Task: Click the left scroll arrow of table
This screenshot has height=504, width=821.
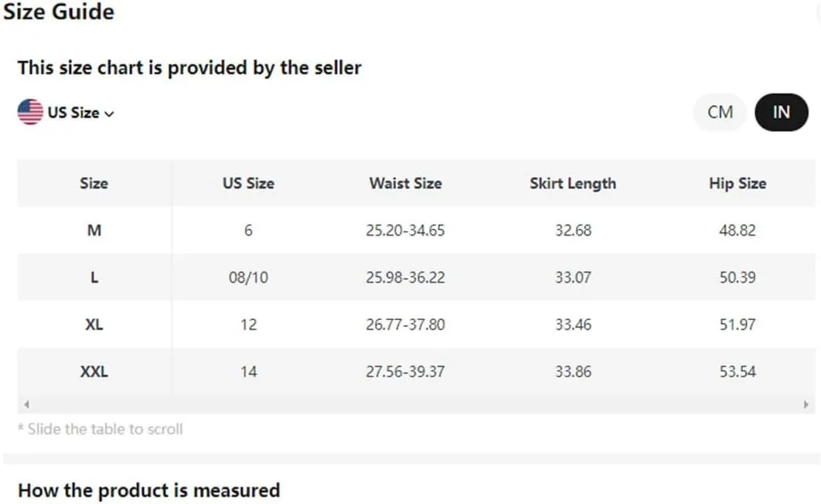Action: [27, 404]
